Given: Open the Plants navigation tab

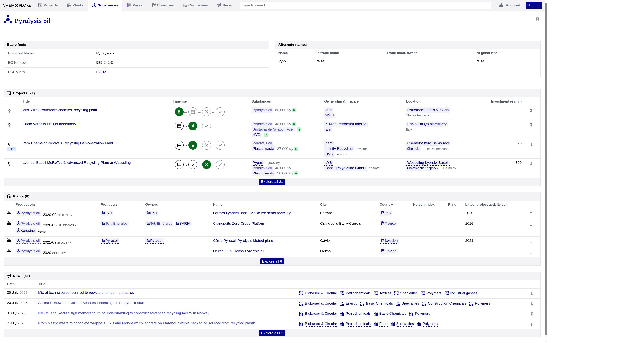Looking at the screenshot, I should click(x=75, y=5).
